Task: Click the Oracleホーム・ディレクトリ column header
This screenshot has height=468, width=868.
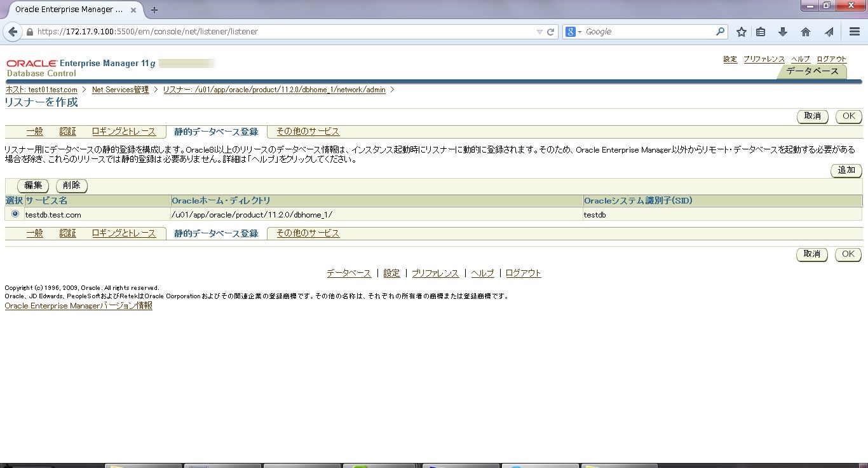Action: pyautogui.click(x=377, y=201)
